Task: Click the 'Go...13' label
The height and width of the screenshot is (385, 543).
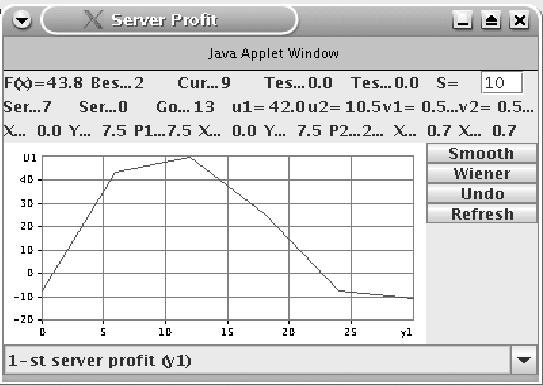Action: click(x=185, y=107)
